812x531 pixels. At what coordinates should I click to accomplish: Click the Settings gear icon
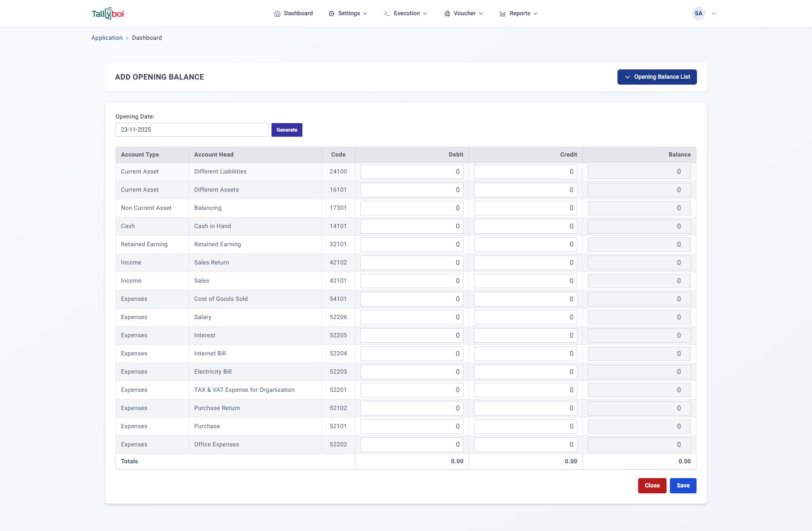tap(332, 14)
